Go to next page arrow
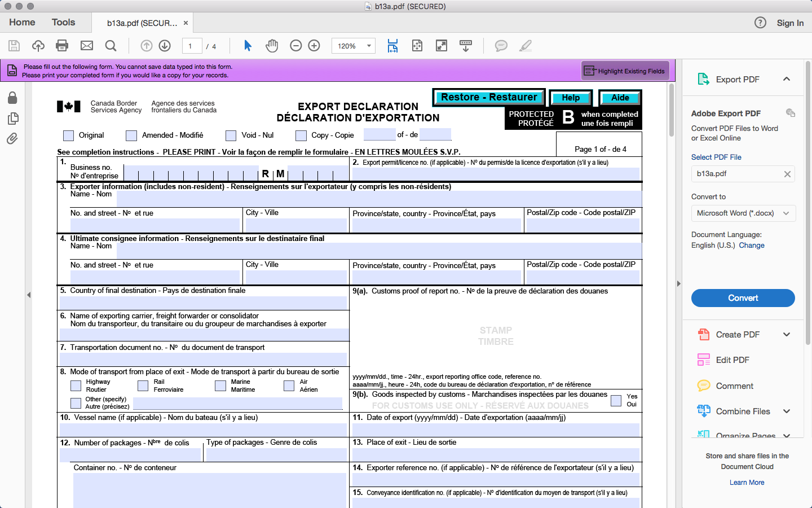This screenshot has width=812, height=508. pyautogui.click(x=165, y=46)
